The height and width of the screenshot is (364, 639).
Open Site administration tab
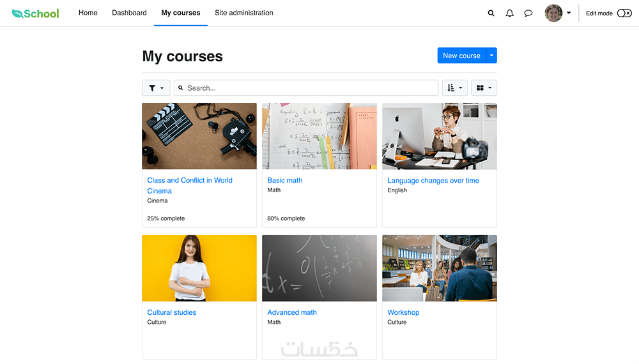pos(243,13)
